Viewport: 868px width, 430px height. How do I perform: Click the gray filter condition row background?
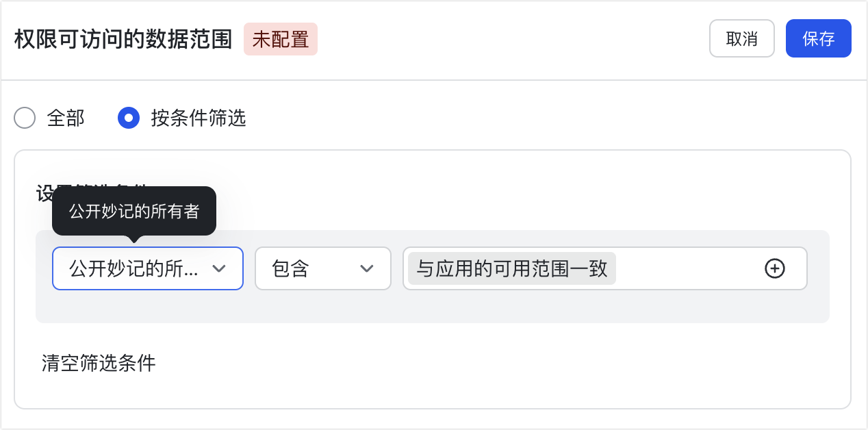tap(431, 307)
